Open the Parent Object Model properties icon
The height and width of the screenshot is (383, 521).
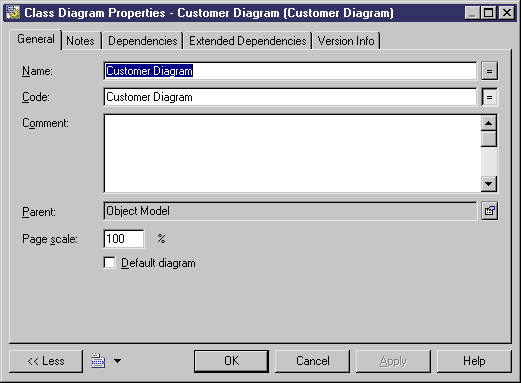pyautogui.click(x=489, y=211)
